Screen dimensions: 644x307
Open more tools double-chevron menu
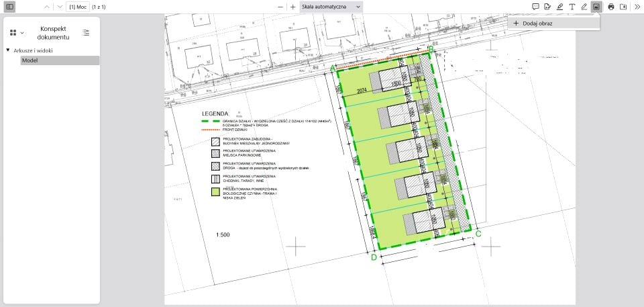[637, 7]
